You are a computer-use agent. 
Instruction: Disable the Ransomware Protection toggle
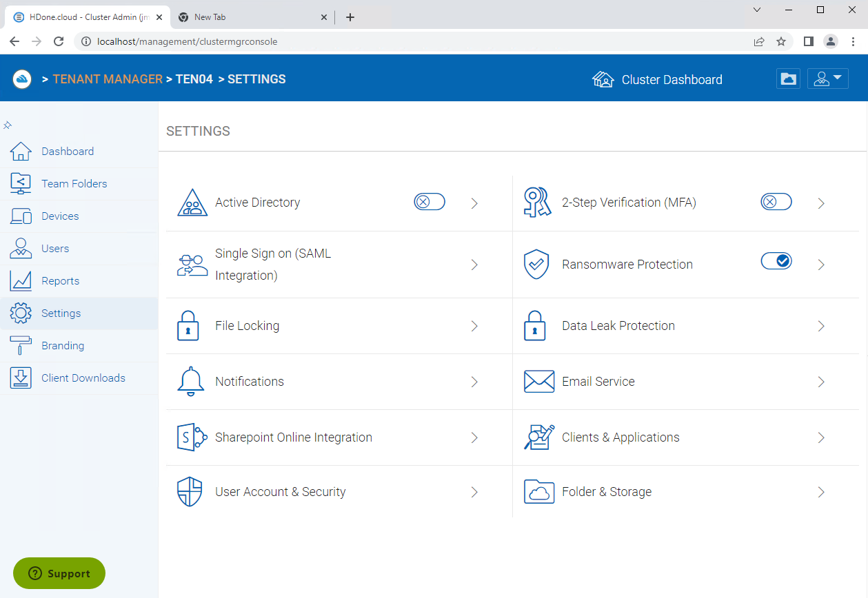(x=776, y=260)
